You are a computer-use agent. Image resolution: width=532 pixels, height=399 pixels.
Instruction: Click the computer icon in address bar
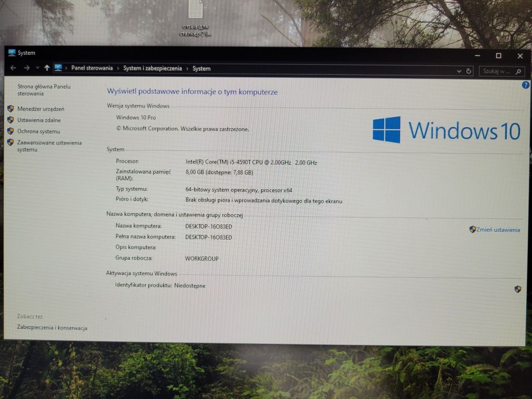pos(58,68)
